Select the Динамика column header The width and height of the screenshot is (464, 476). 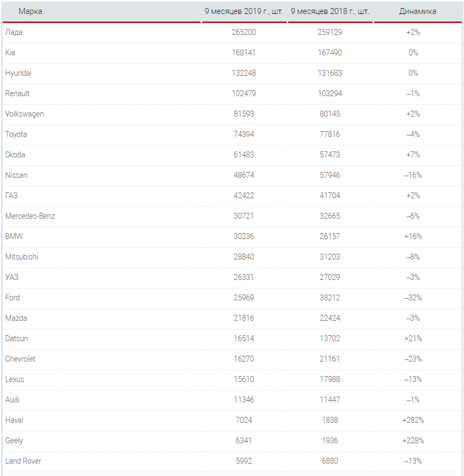418,11
